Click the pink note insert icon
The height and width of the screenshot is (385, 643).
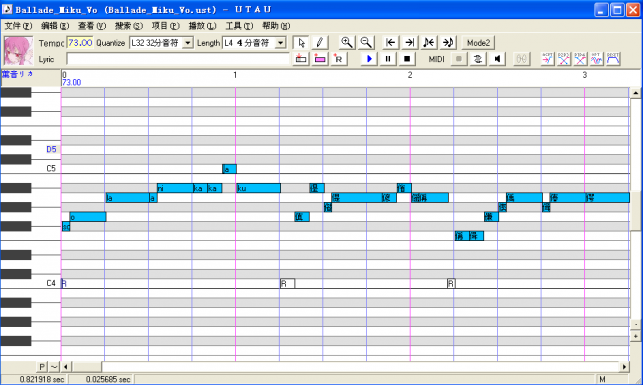(x=320, y=59)
